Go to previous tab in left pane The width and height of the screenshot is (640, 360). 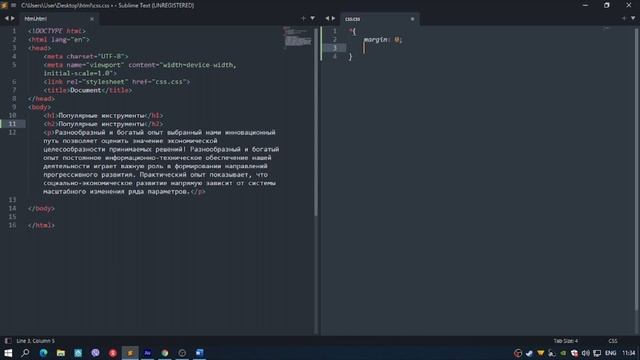click(7, 18)
